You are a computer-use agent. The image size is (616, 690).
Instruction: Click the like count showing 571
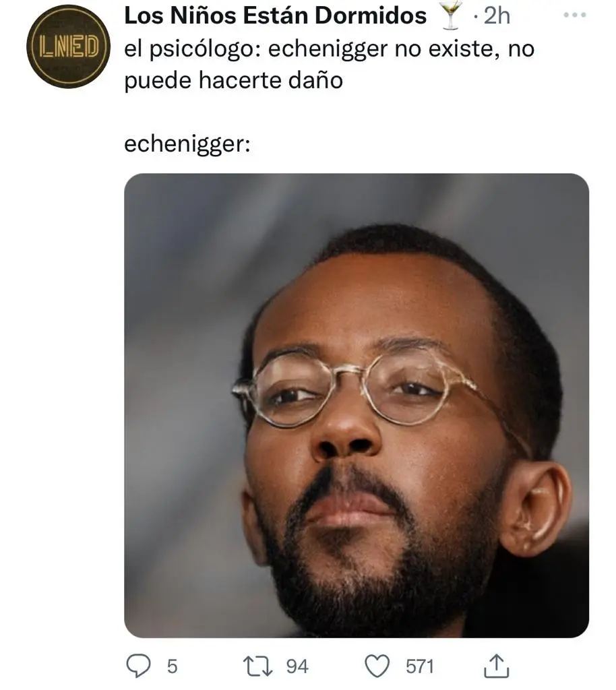click(x=420, y=666)
